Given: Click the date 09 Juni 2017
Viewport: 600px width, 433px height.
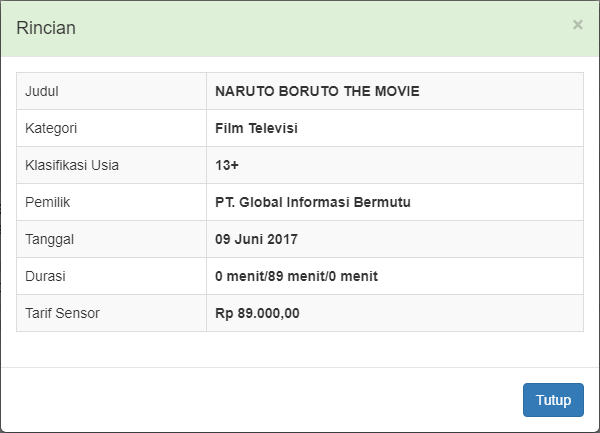Looking at the screenshot, I should (256, 239).
